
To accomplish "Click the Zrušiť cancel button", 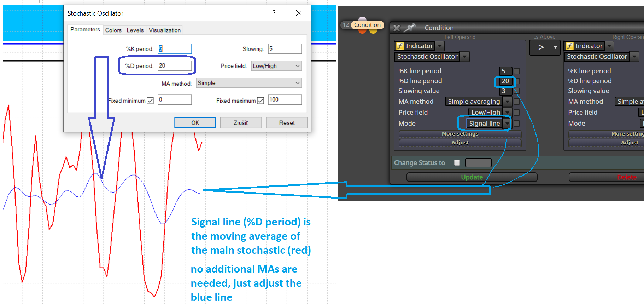I will (x=241, y=123).
